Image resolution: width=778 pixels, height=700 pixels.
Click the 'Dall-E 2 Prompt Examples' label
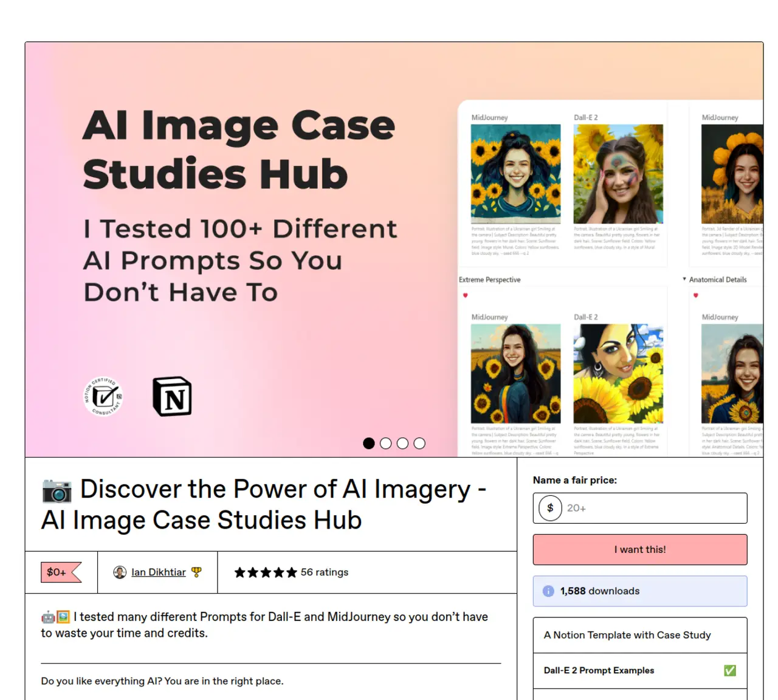coord(599,670)
